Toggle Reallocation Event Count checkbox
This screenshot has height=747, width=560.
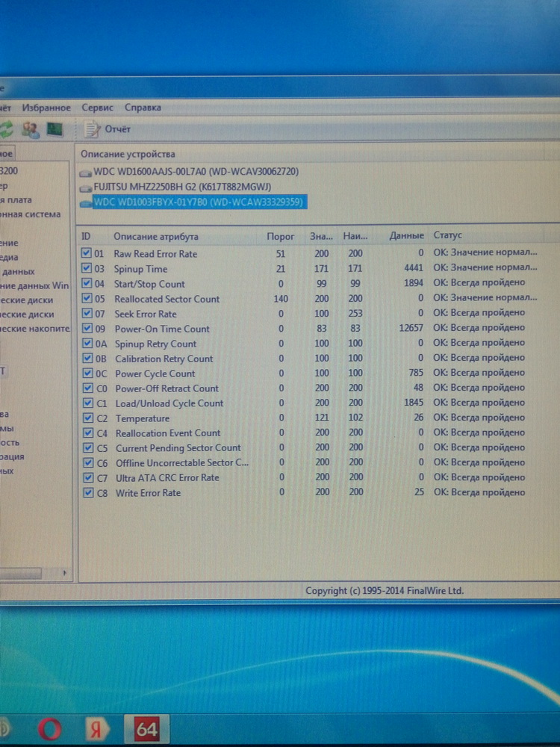coord(88,433)
